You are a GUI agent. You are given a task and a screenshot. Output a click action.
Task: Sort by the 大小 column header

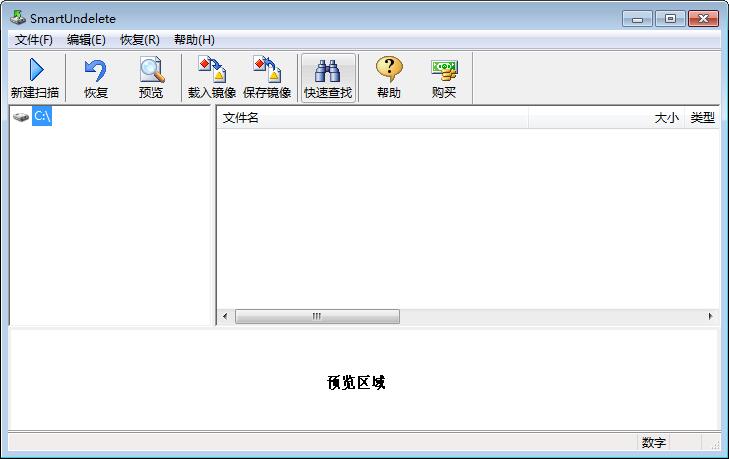(606, 118)
